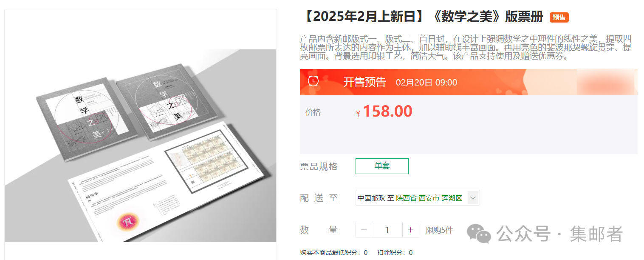Image resolution: width=644 pixels, height=260 pixels.
Task: Click 西安市 in the delivery selector
Action: click(x=429, y=198)
